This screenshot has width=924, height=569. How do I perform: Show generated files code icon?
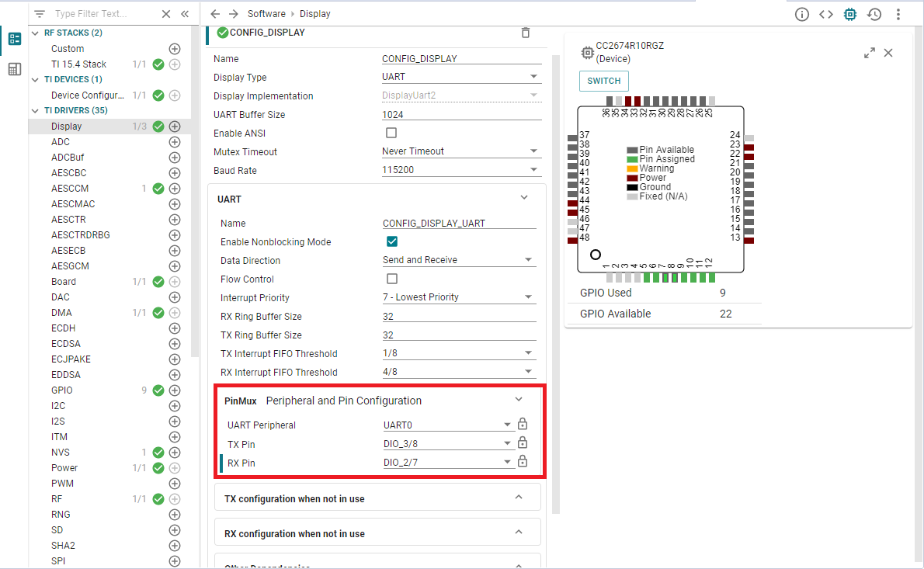pyautogui.click(x=826, y=14)
